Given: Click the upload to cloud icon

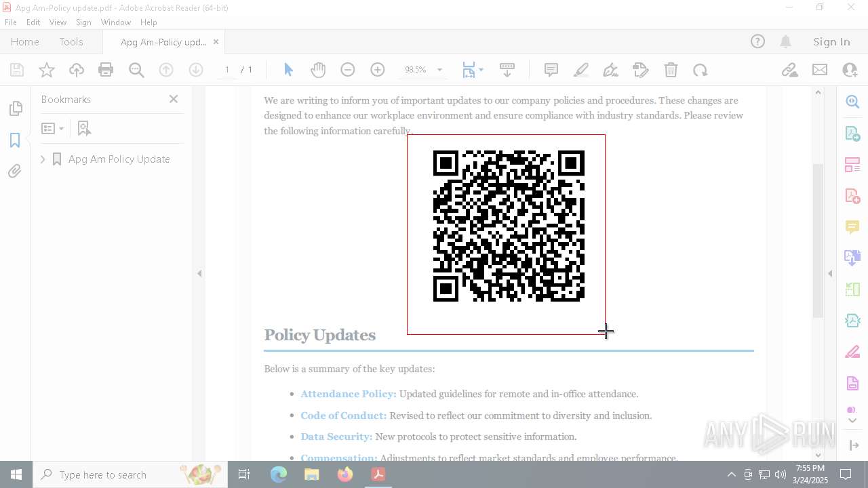Looking at the screenshot, I should [x=77, y=70].
